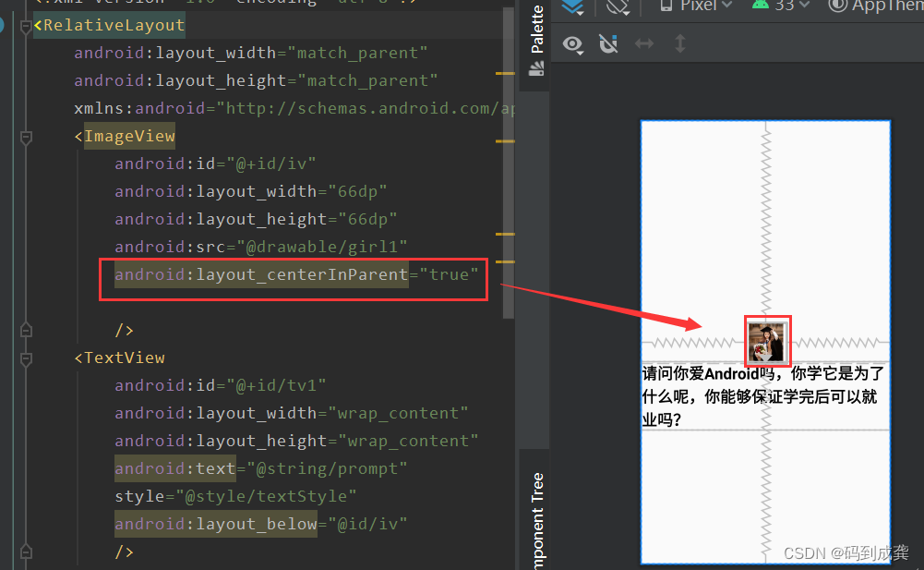Collapse the RelativeLayout code block

pyautogui.click(x=25, y=26)
